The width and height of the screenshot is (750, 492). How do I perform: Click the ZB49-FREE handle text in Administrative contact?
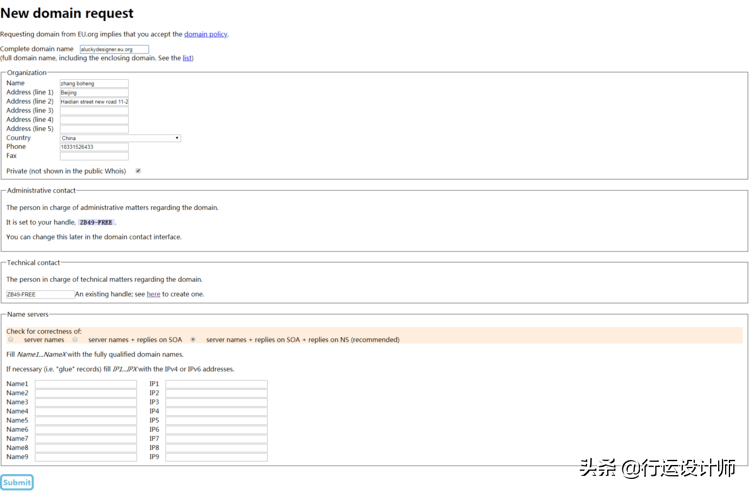point(96,222)
